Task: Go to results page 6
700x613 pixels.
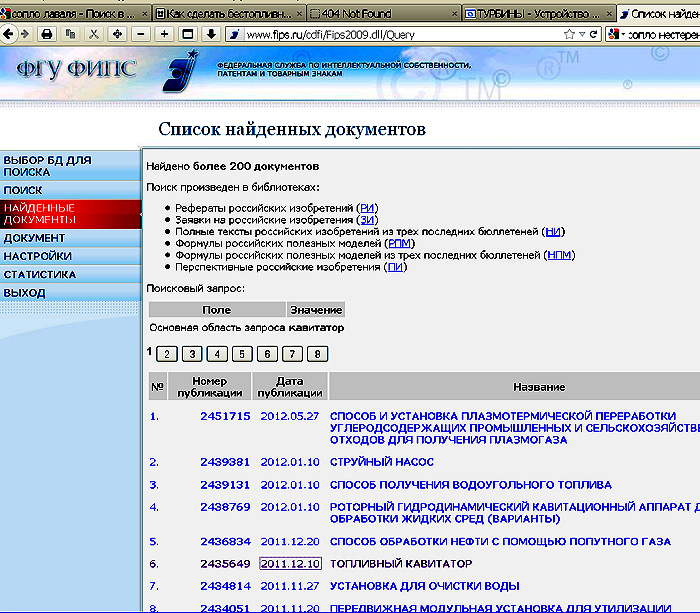Action: point(267,354)
